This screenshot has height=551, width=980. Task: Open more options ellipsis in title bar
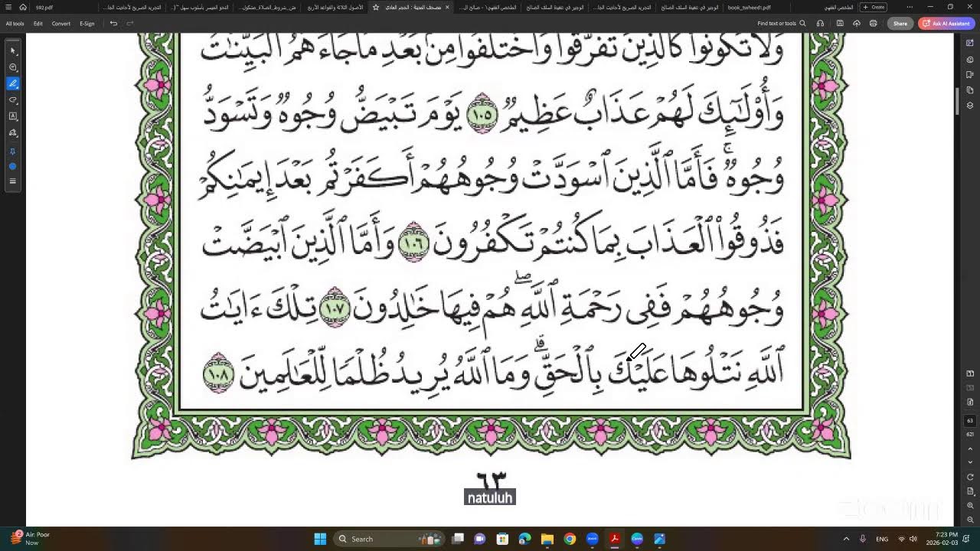tap(910, 7)
